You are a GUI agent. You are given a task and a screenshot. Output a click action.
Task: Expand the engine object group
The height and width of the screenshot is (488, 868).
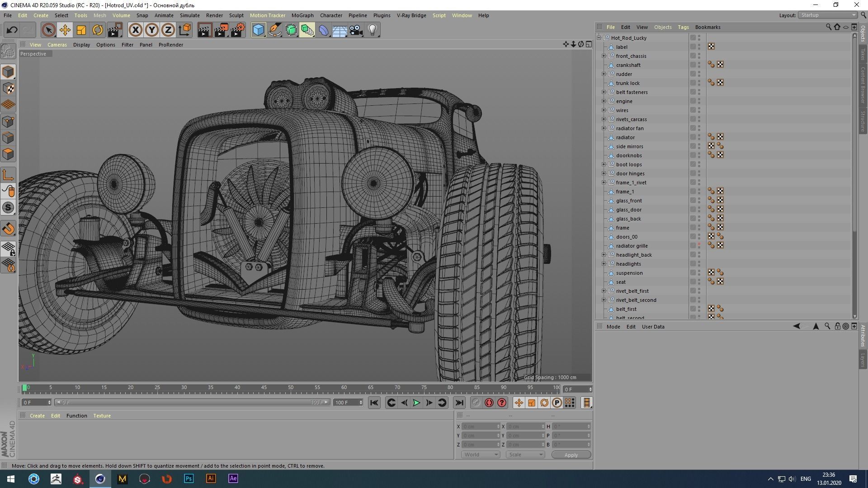pos(604,101)
